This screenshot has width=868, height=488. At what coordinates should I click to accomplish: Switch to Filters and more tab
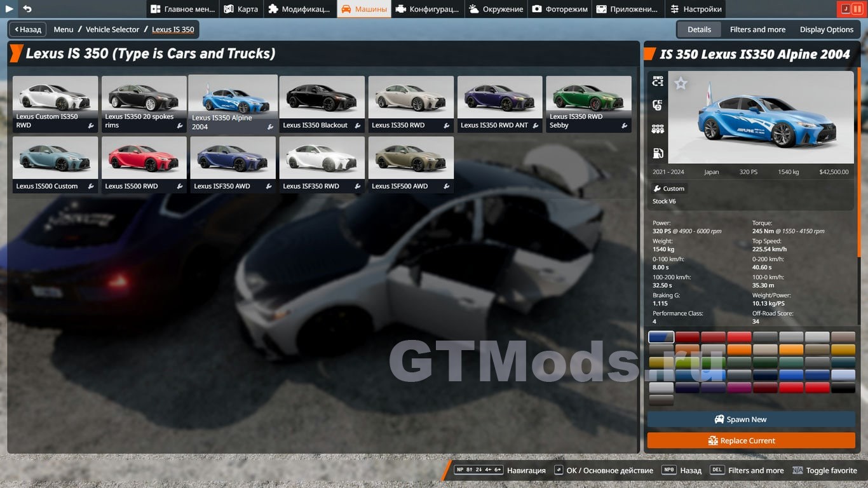pyautogui.click(x=757, y=29)
